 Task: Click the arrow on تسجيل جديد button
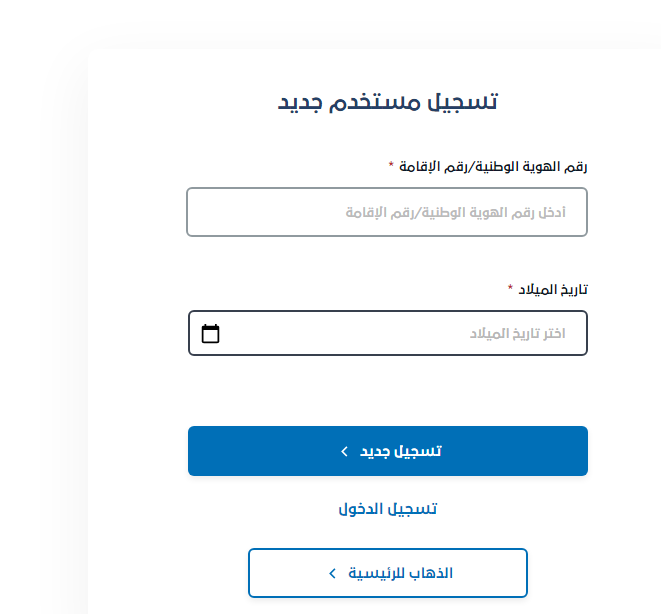coord(344,451)
